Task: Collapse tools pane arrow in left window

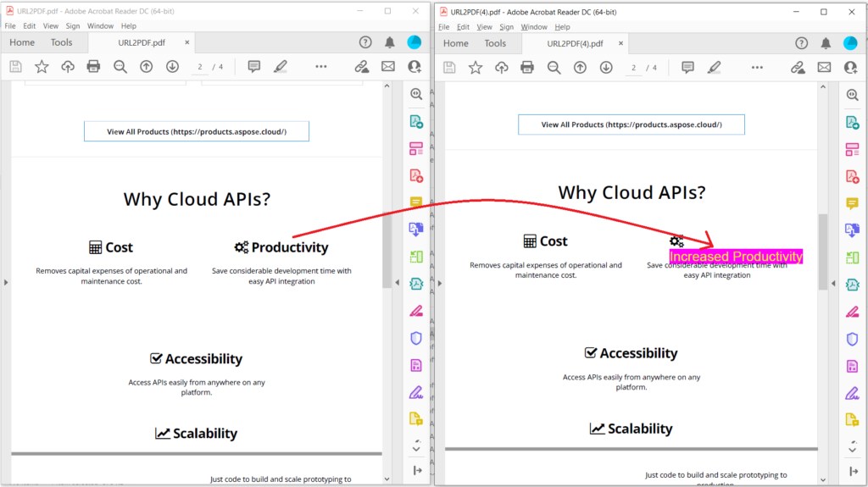Action: click(397, 282)
